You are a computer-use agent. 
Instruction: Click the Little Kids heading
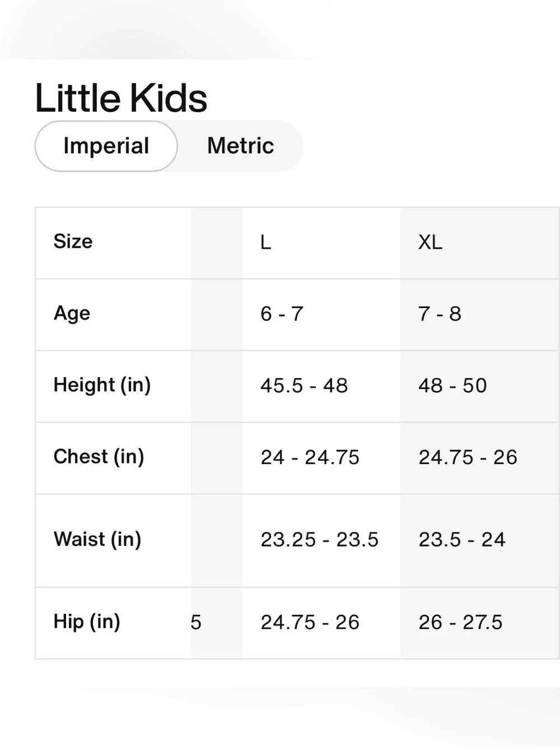(121, 98)
